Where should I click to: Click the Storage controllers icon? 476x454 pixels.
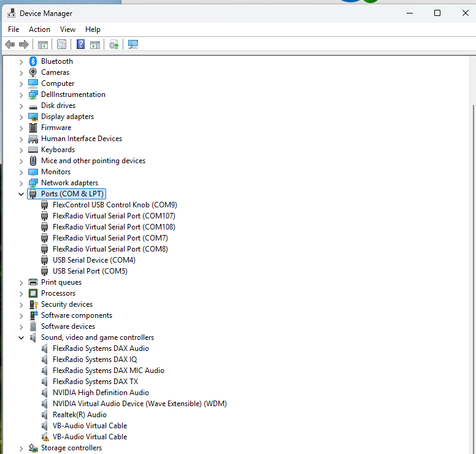(33, 448)
